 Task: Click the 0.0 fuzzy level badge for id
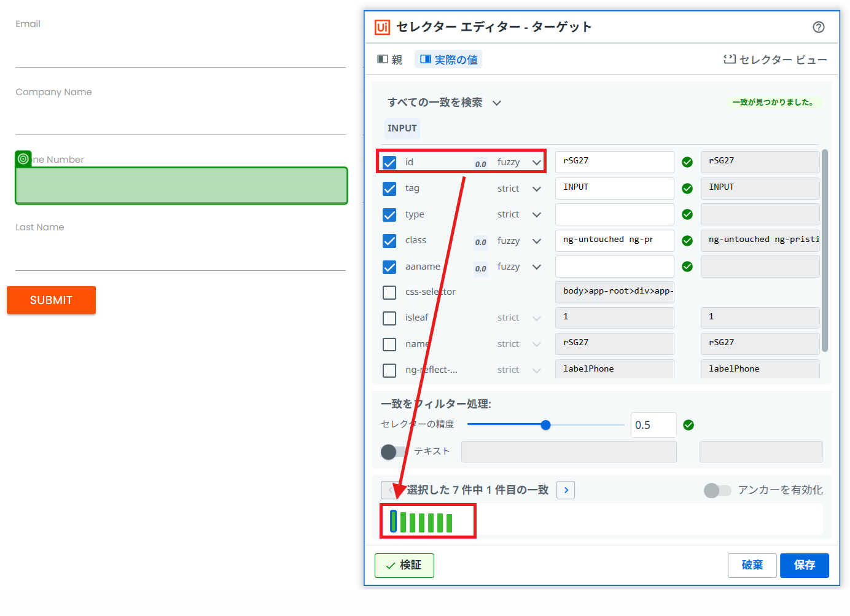[x=480, y=163]
